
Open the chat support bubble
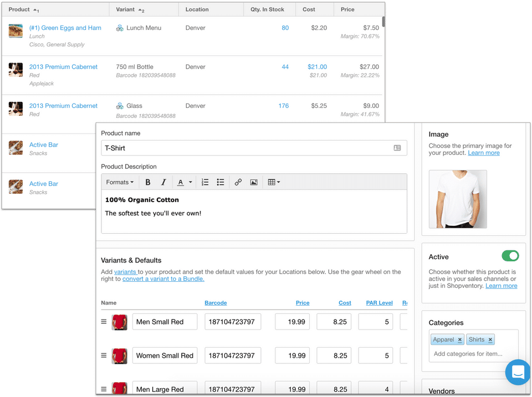[x=518, y=372]
